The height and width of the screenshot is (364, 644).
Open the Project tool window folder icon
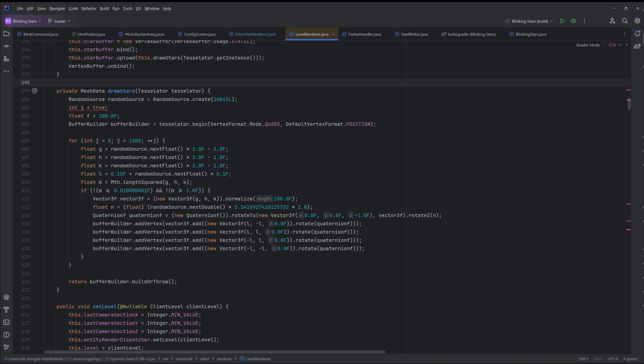click(x=7, y=34)
